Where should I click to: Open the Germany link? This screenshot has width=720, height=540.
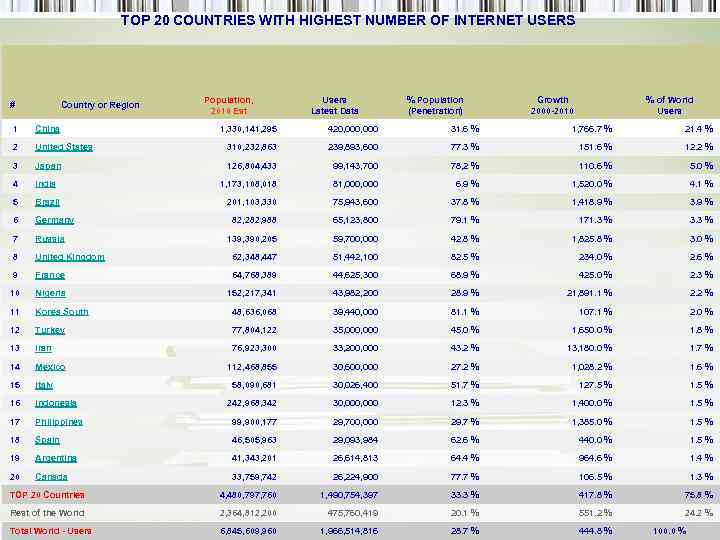pos(54,220)
